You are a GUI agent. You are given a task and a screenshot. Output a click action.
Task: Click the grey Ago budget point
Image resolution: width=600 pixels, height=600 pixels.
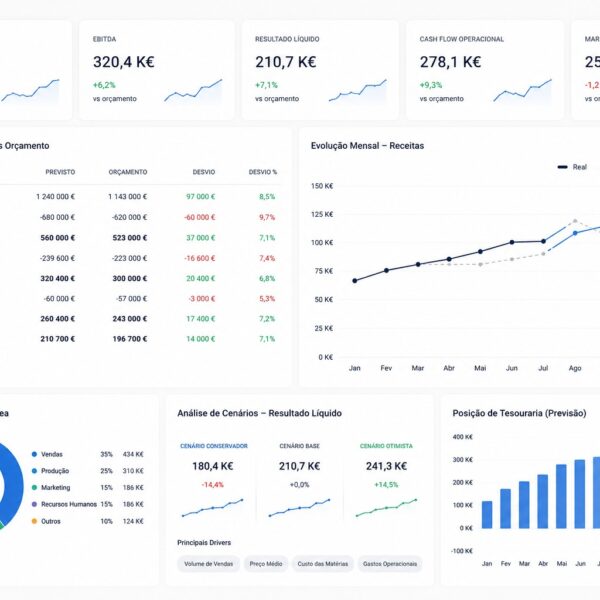tap(575, 221)
